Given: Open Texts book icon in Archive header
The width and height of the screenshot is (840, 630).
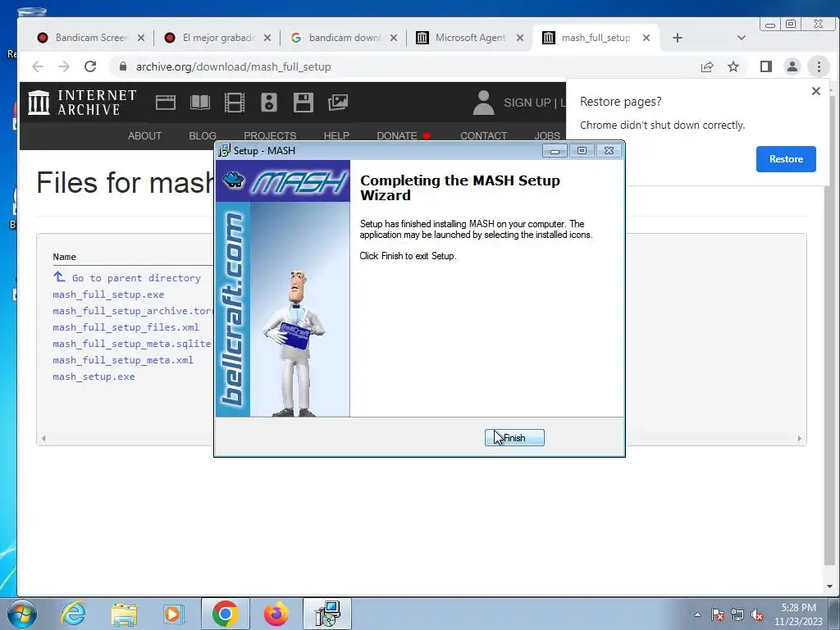Looking at the screenshot, I should pos(200,103).
